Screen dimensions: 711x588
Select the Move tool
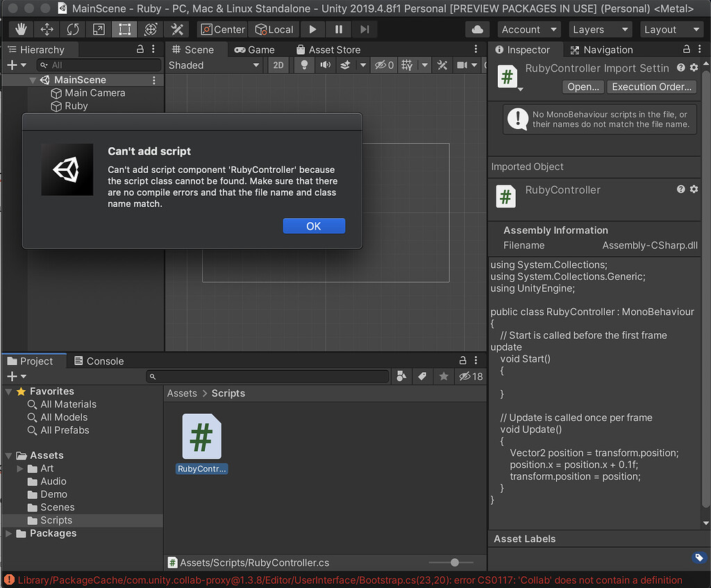47,29
